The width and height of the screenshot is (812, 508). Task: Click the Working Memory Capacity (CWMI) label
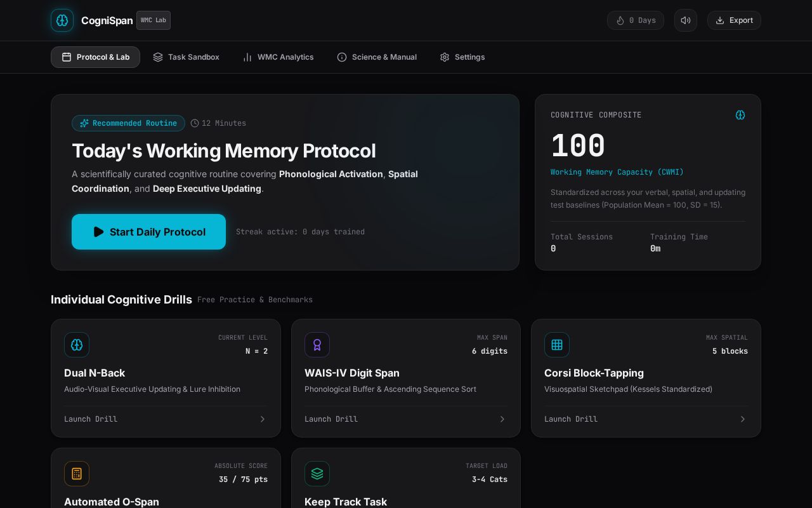pyautogui.click(x=617, y=172)
